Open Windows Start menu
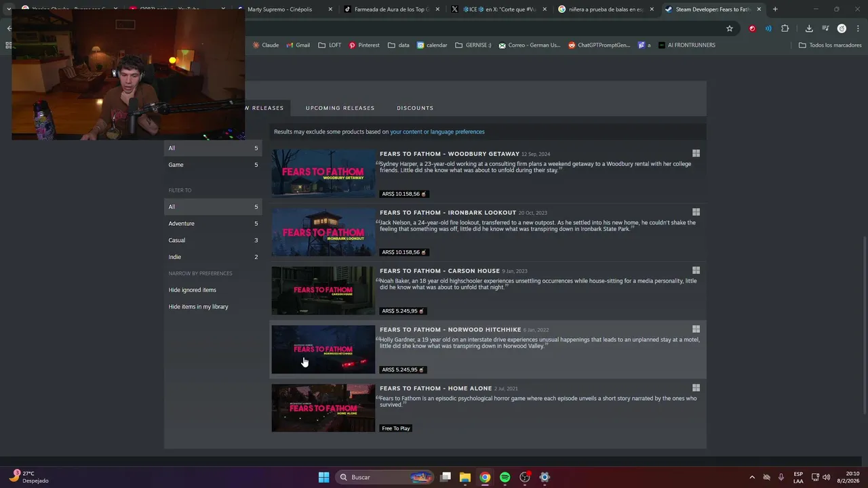 323,477
